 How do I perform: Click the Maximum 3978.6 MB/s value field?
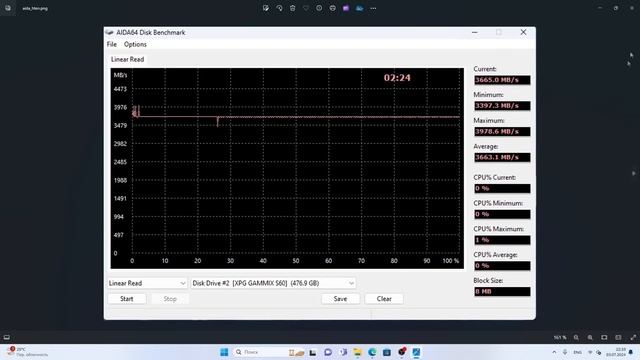click(x=502, y=131)
